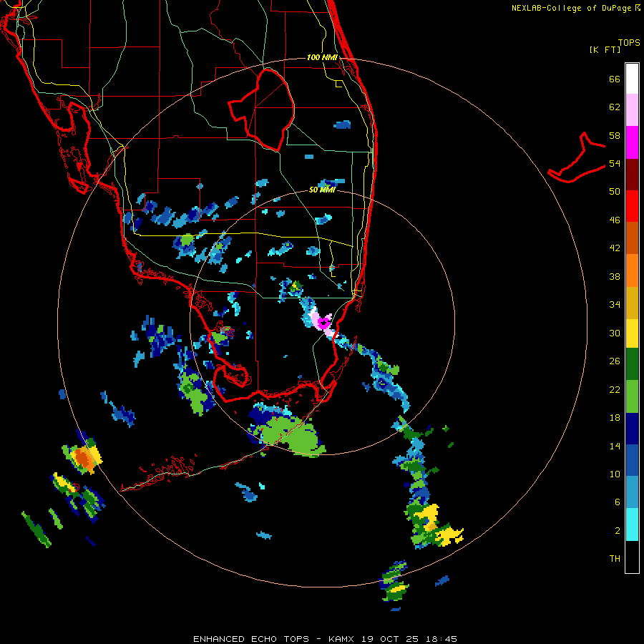Click the magenta echo top storm cell

click(323, 323)
